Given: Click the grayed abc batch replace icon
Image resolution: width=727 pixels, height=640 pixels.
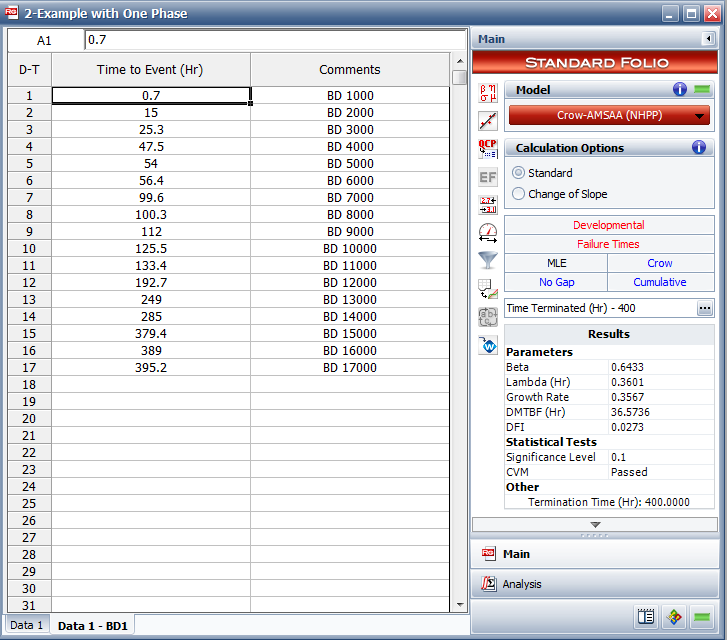Looking at the screenshot, I should [x=488, y=317].
